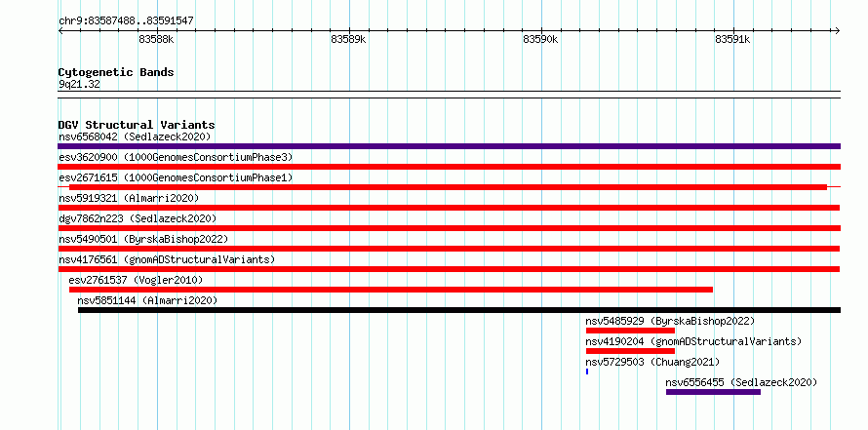Click the nsv5485929 (ByrskaBishop2022) label
The image size is (868, 430).
pos(670,321)
